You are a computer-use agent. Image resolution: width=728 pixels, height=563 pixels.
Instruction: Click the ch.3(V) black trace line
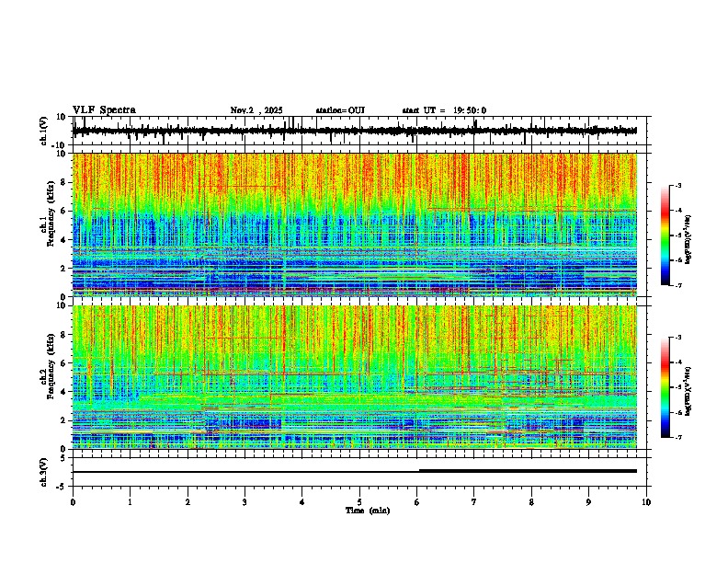(355, 472)
